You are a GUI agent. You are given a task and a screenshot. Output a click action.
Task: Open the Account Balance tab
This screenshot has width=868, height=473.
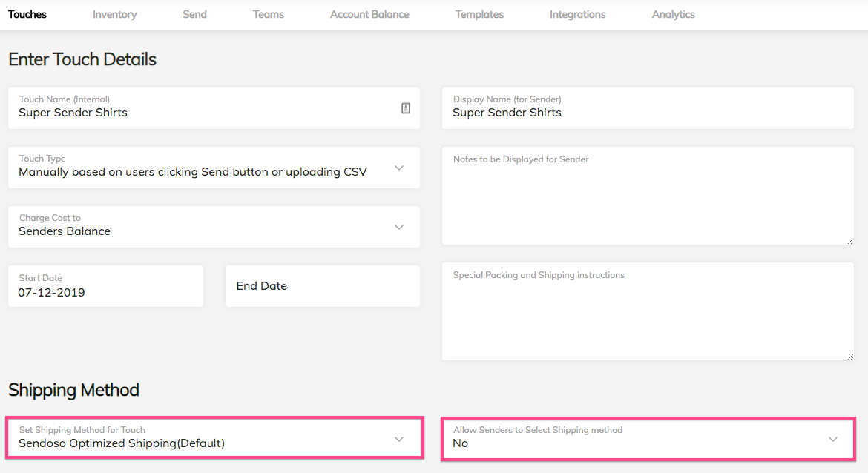click(369, 14)
